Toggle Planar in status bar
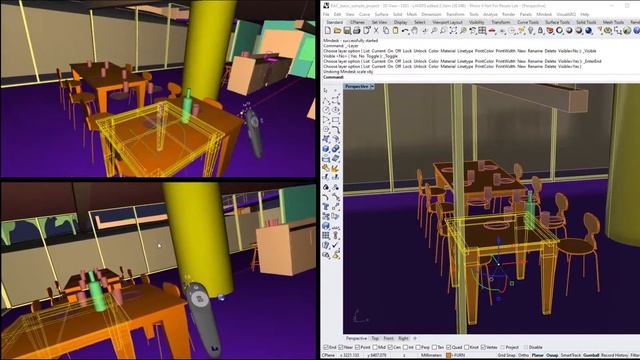Screen dimensions: 640x360 coord(538,356)
